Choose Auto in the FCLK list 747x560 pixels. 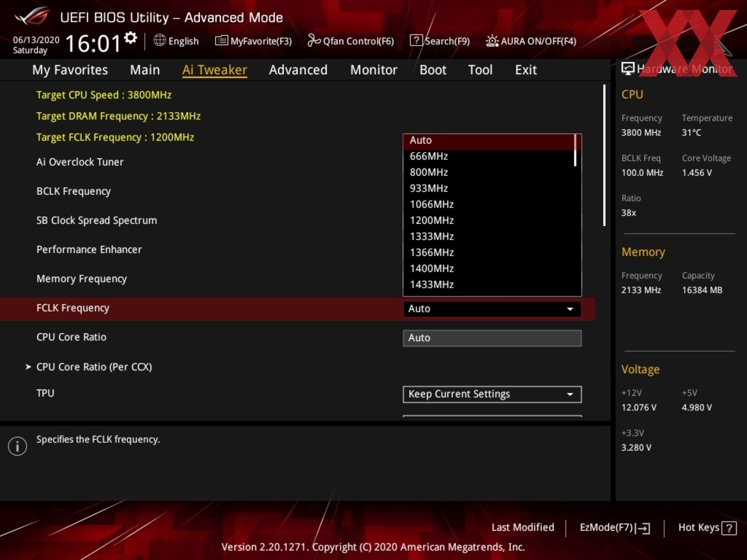[489, 141]
